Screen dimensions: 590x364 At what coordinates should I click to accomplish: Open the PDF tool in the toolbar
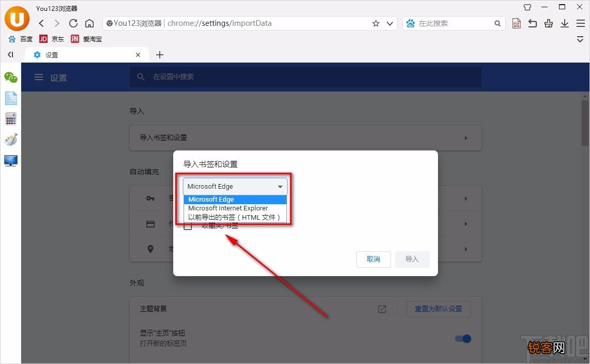(x=516, y=23)
